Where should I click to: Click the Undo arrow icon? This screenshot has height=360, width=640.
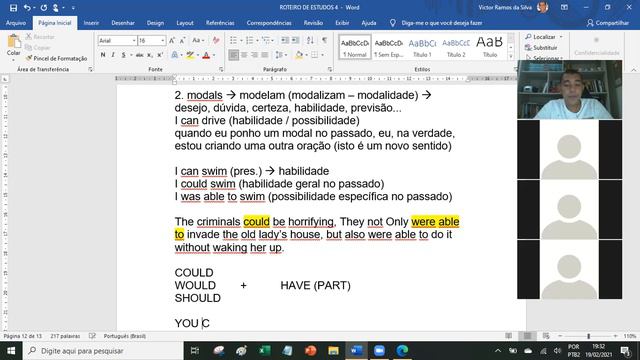pyautogui.click(x=27, y=8)
